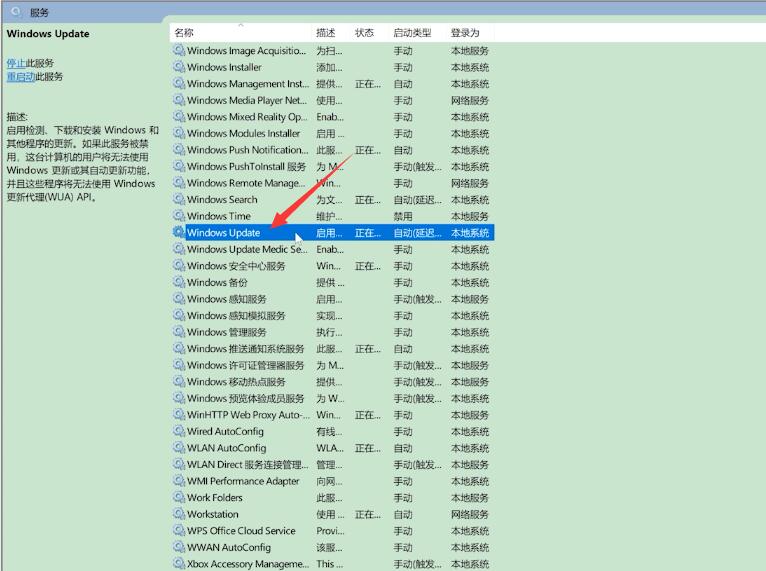Click the 描述 column header
766x571 pixels.
point(326,33)
